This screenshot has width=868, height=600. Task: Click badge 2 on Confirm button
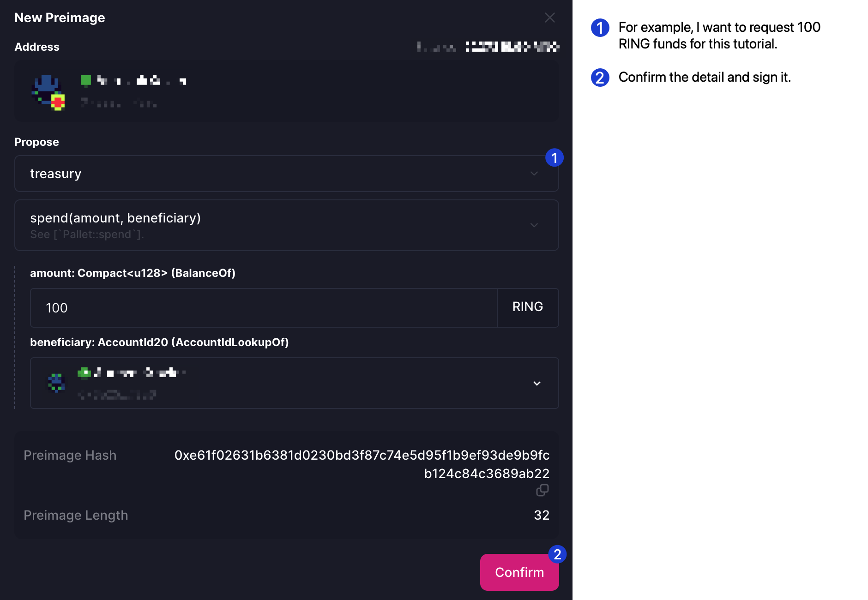[x=557, y=554]
